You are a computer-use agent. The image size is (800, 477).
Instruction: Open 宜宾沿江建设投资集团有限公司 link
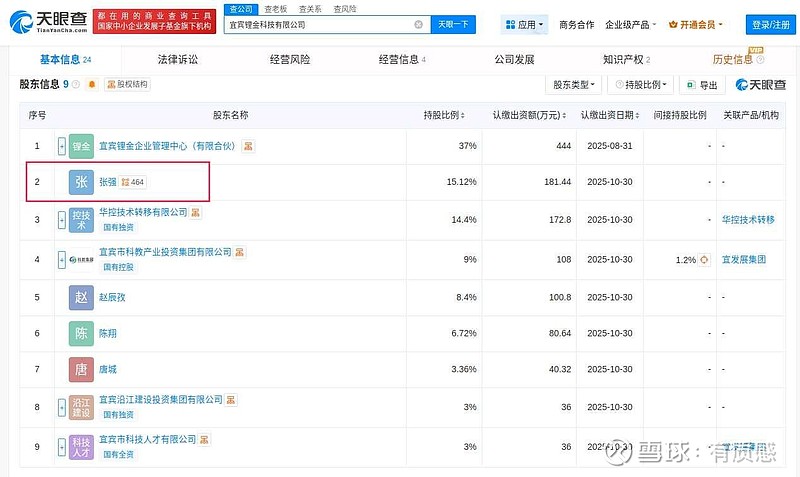161,399
